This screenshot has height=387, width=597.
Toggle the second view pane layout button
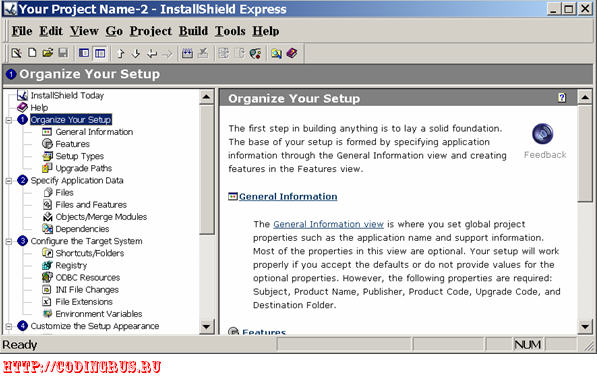coord(100,53)
